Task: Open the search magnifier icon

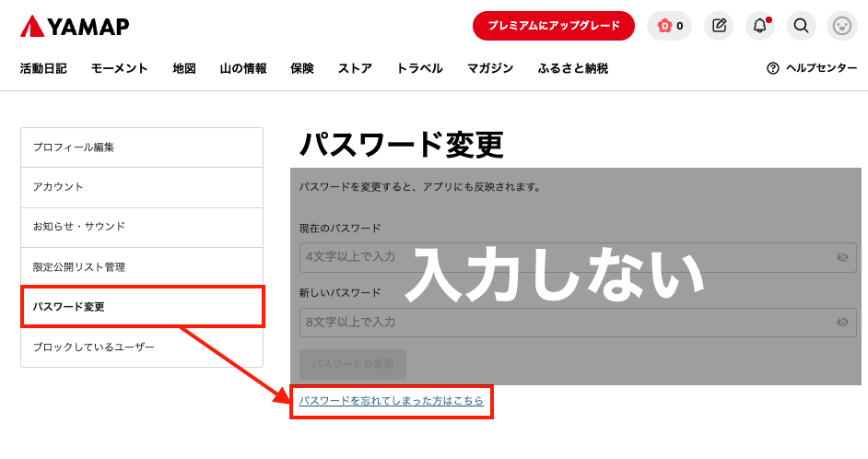Action: (x=801, y=26)
